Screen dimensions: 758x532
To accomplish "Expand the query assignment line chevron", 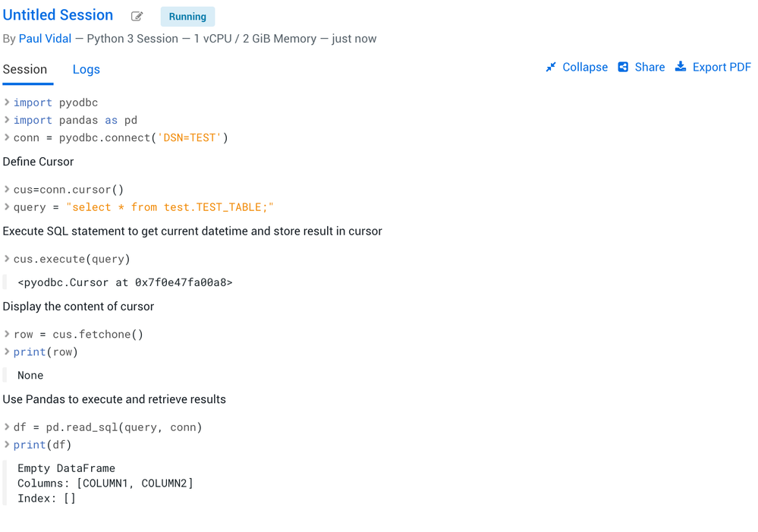I will 7,207.
